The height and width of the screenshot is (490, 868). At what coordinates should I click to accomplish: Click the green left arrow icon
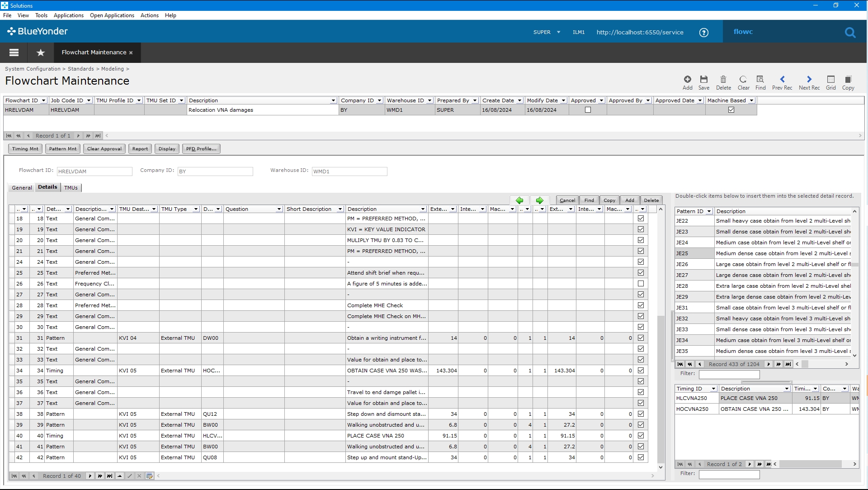pos(519,200)
